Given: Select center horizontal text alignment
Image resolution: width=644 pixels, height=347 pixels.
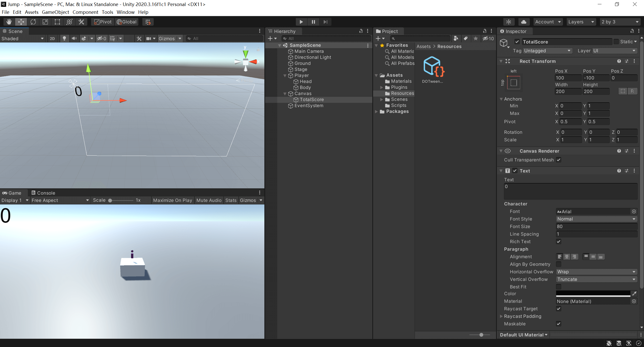Looking at the screenshot, I should [567, 257].
